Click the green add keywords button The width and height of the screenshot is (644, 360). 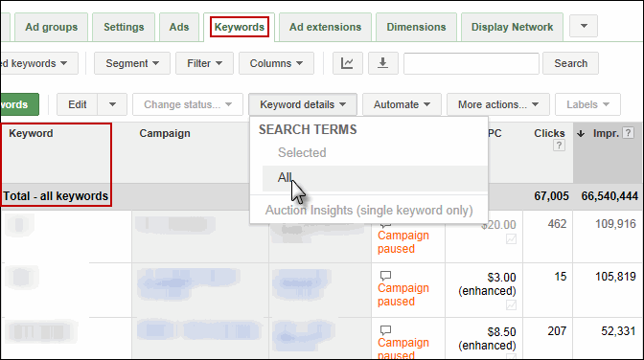click(x=20, y=104)
